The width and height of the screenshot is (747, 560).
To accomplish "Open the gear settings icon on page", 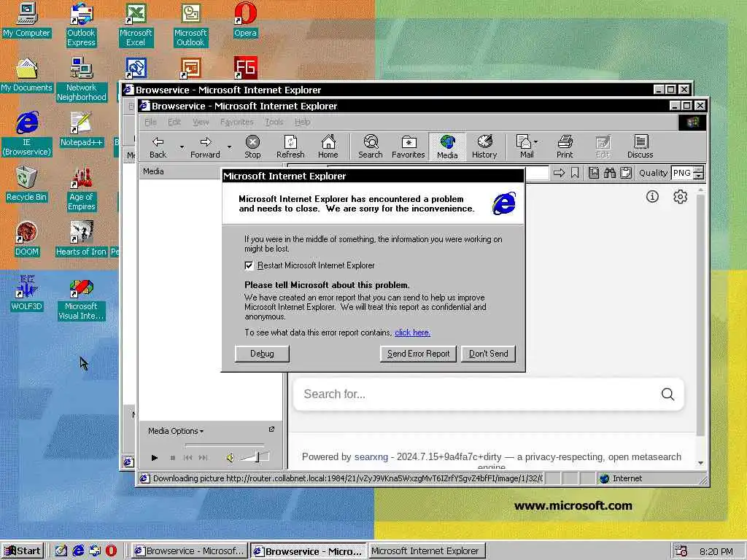I will point(681,196).
